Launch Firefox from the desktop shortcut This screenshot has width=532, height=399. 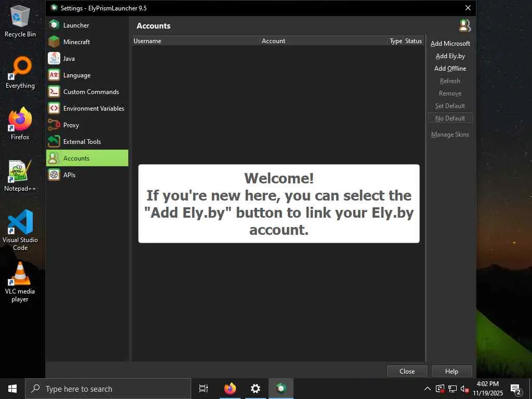pyautogui.click(x=20, y=124)
